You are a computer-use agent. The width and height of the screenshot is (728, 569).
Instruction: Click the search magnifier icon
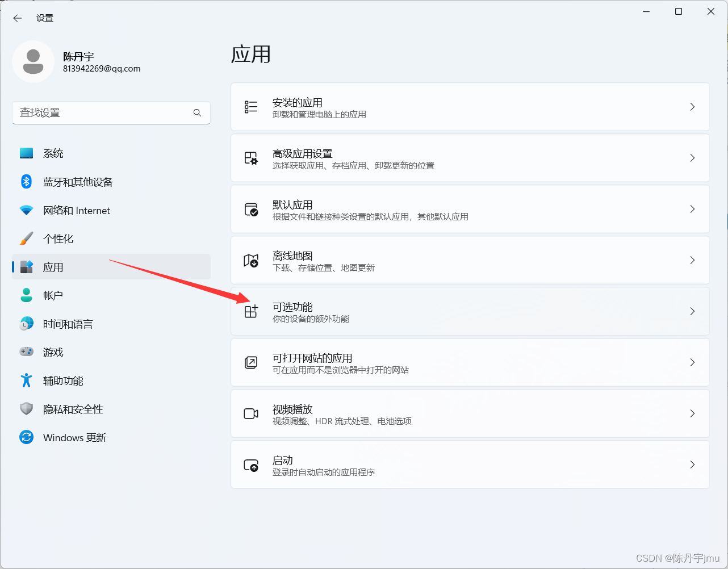(x=197, y=112)
